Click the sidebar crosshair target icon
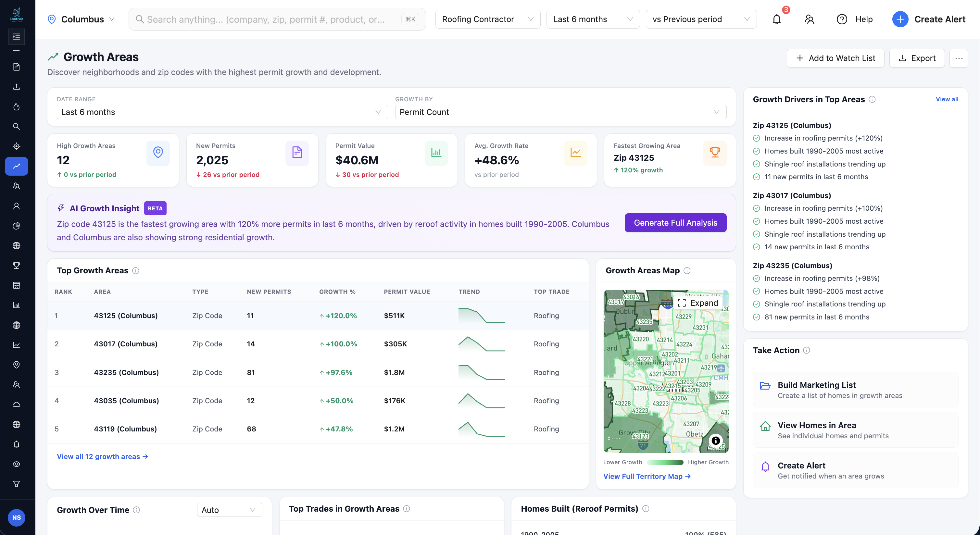Image resolution: width=980 pixels, height=535 pixels. click(16, 146)
